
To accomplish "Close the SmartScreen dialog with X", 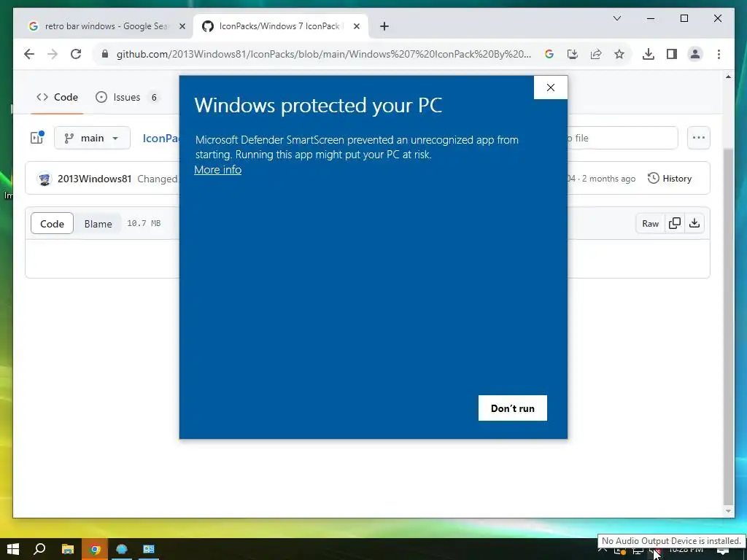I will (x=550, y=87).
